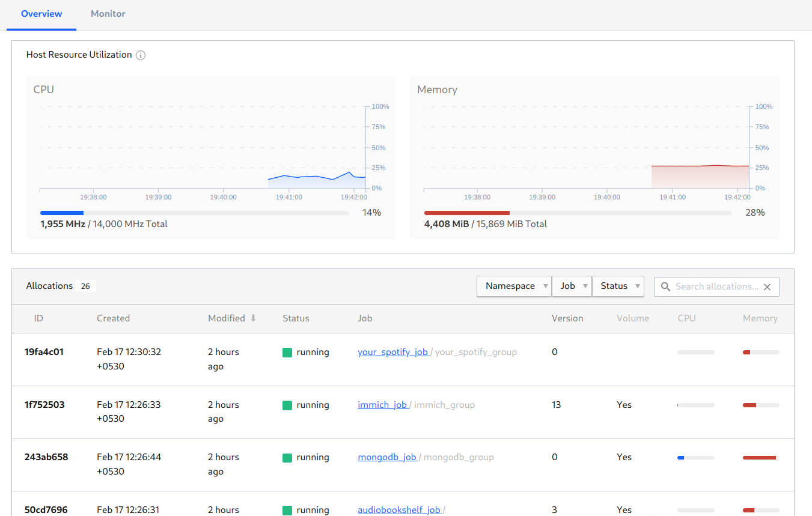This screenshot has height=516, width=812.
Task: Click the sort arrow on the Modified column
Action: [x=252, y=318]
